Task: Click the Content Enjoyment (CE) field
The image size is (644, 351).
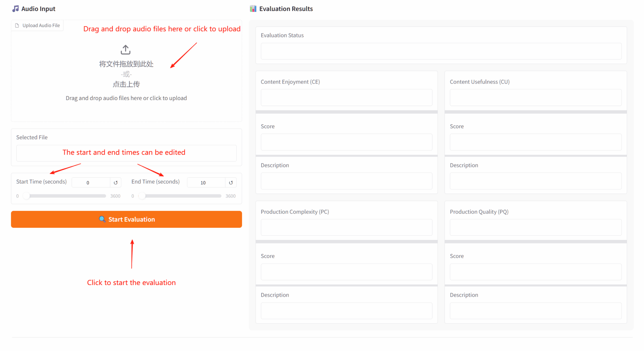Action: tap(346, 97)
